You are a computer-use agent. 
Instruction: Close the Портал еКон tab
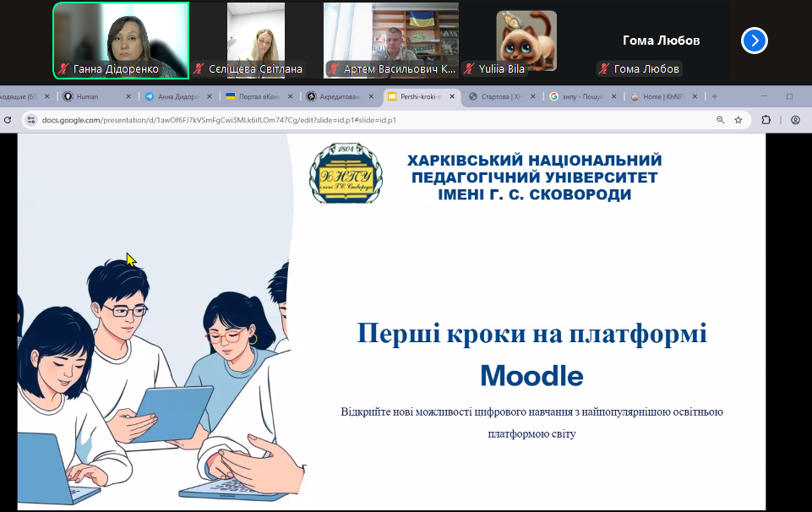coord(290,96)
